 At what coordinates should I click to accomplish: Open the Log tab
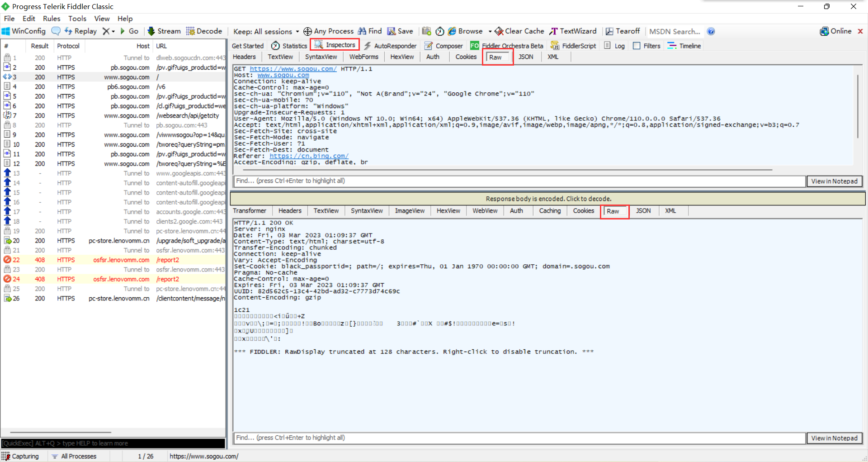pyautogui.click(x=614, y=46)
